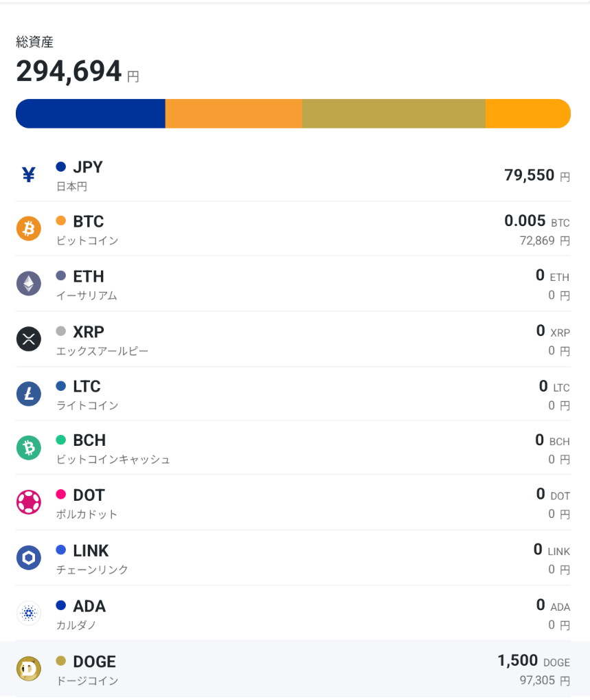Click the orange Bitcoin logo icon
The width and height of the screenshot is (590, 700).
(29, 229)
